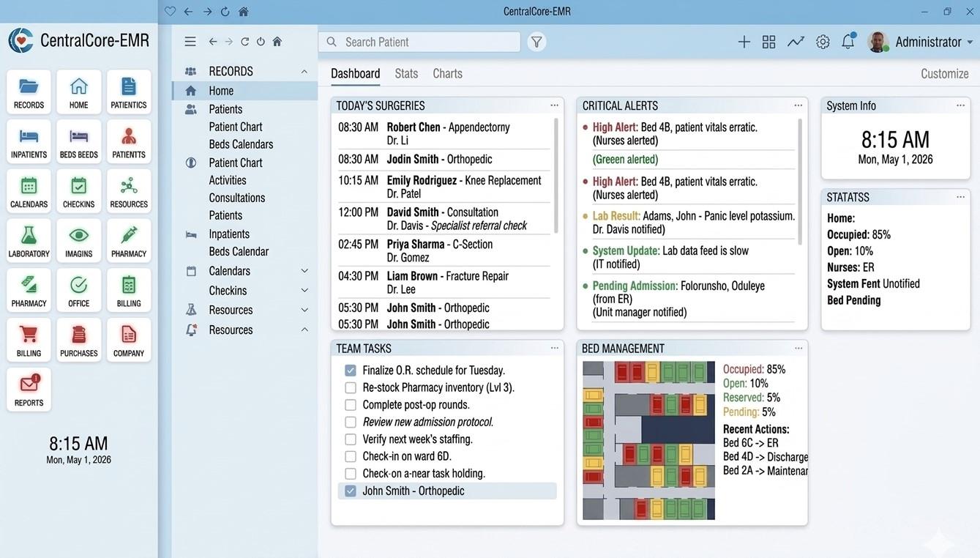Collapse the RECORDS section chevron

point(304,71)
